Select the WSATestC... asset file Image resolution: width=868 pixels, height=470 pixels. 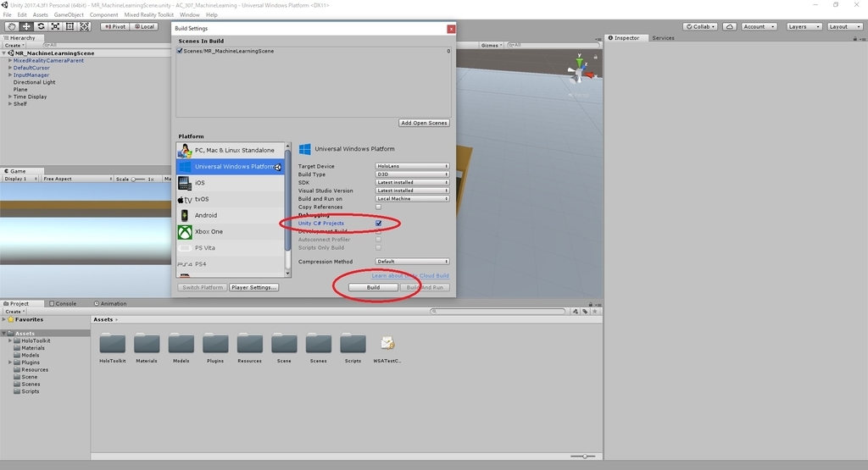coord(387,343)
